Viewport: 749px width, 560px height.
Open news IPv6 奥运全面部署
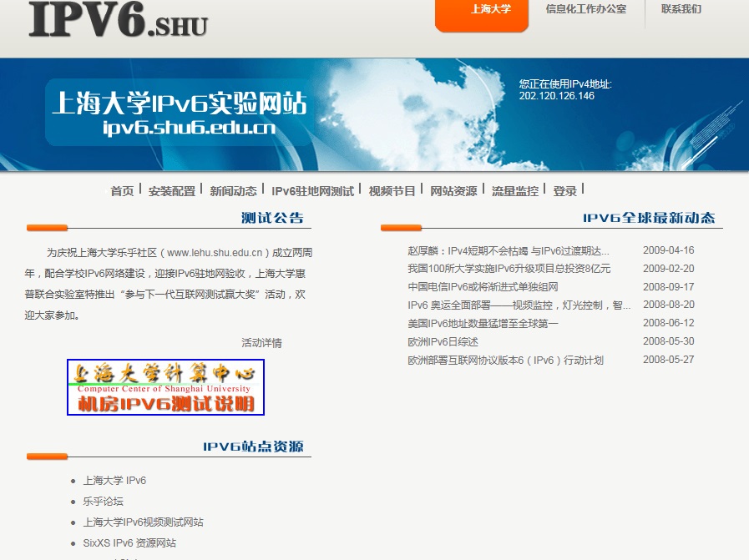[519, 305]
